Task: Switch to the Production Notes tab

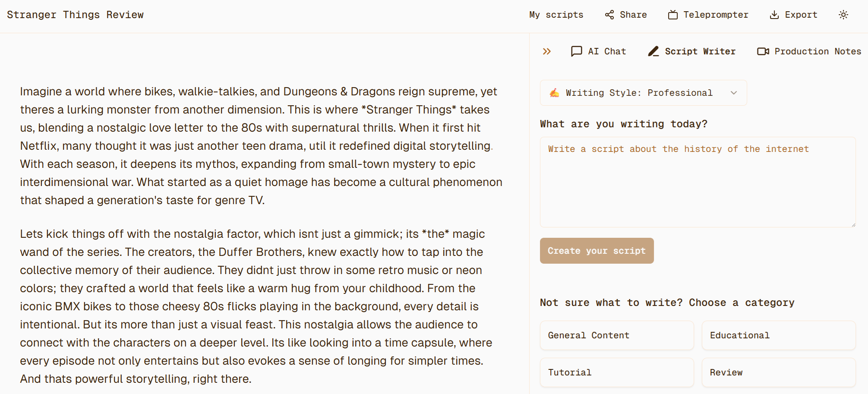Action: click(809, 51)
